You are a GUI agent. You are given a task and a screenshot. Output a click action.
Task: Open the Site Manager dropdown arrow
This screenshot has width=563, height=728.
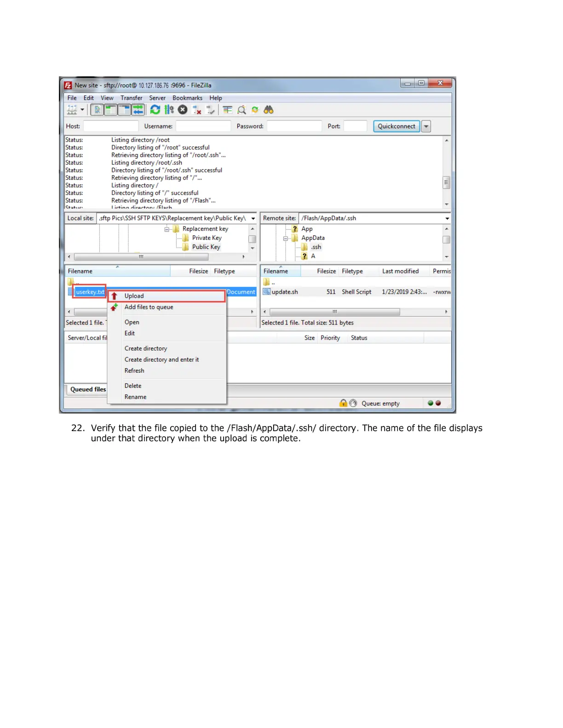pos(82,110)
